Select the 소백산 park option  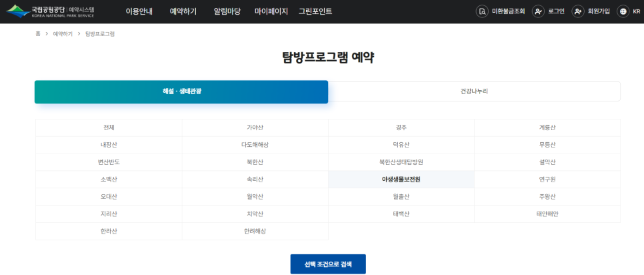tap(109, 180)
